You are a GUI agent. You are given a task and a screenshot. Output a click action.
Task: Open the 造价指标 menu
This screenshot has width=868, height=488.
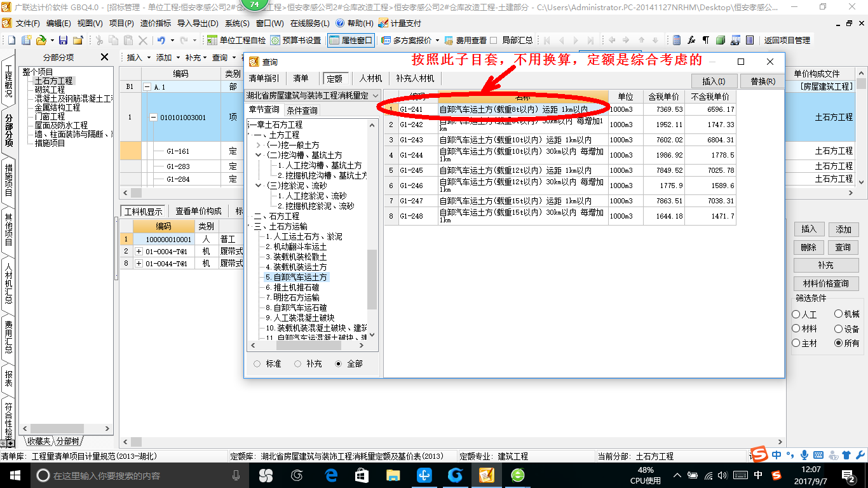(x=156, y=24)
